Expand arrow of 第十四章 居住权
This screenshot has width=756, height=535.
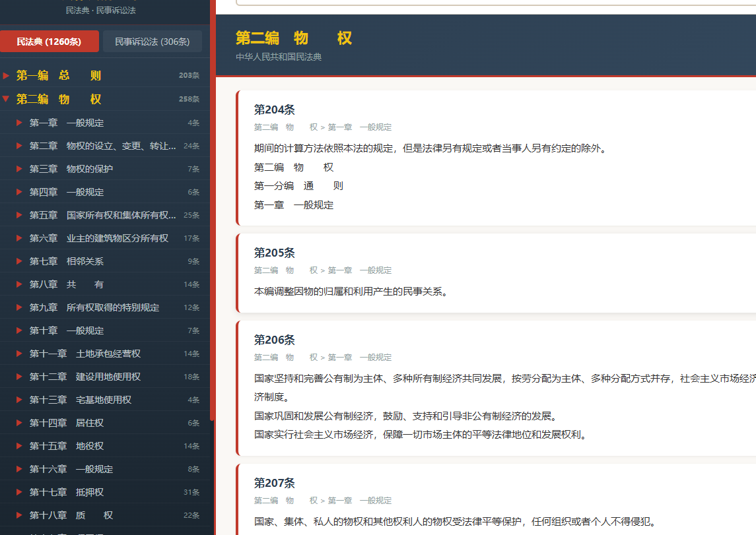coord(19,424)
